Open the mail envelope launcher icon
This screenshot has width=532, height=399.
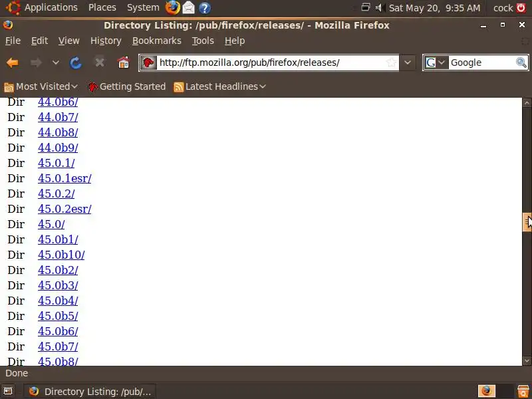189,8
